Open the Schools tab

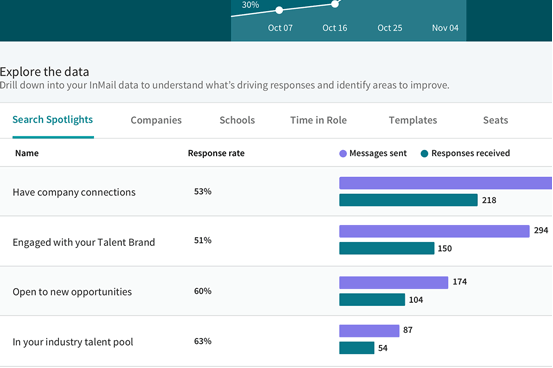pyautogui.click(x=237, y=120)
